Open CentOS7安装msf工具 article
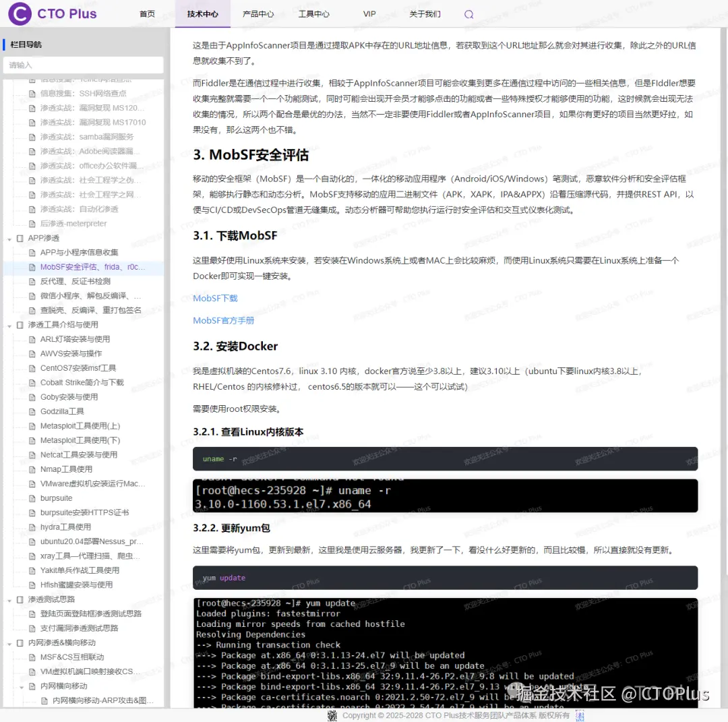Screen dimensions: 728x722 tap(78, 367)
